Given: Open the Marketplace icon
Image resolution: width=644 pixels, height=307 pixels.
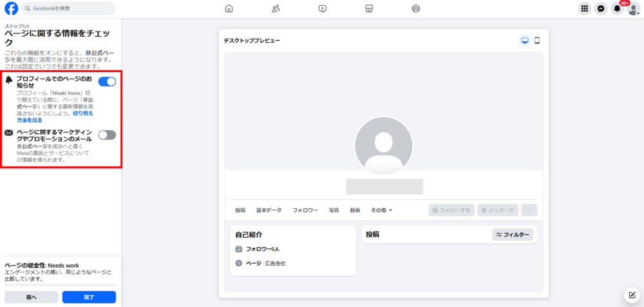Looking at the screenshot, I should 369,8.
